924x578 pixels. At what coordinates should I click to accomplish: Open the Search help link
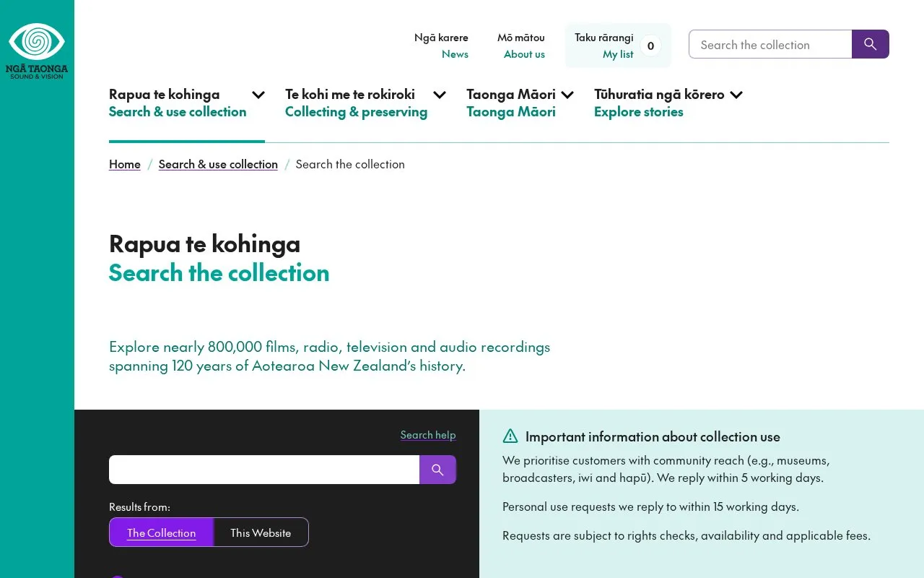[x=428, y=434]
